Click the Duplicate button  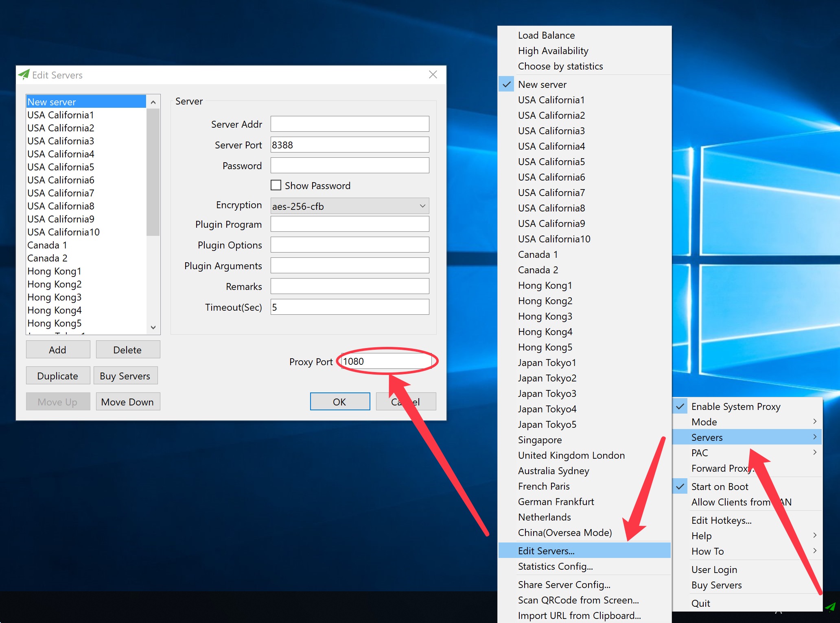coord(58,376)
